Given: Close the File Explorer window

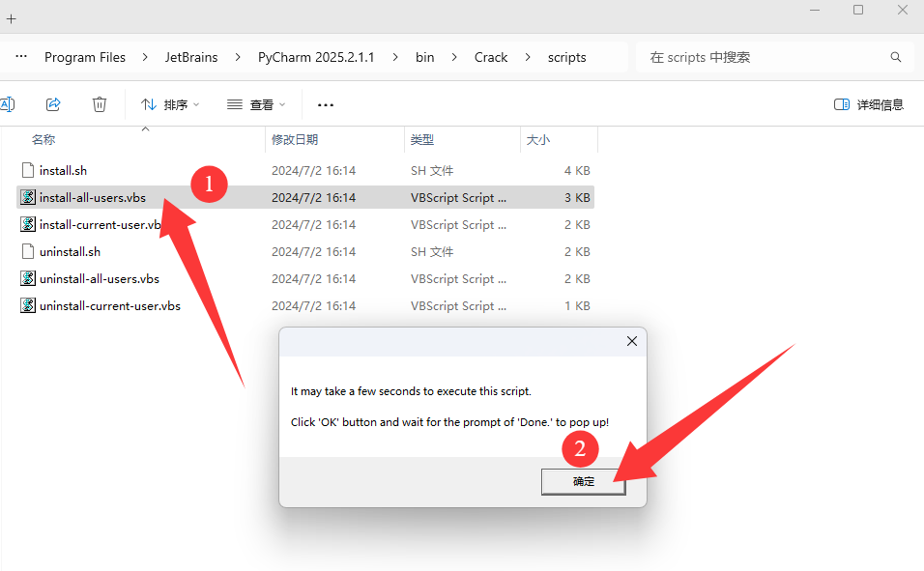Looking at the screenshot, I should (903, 10).
